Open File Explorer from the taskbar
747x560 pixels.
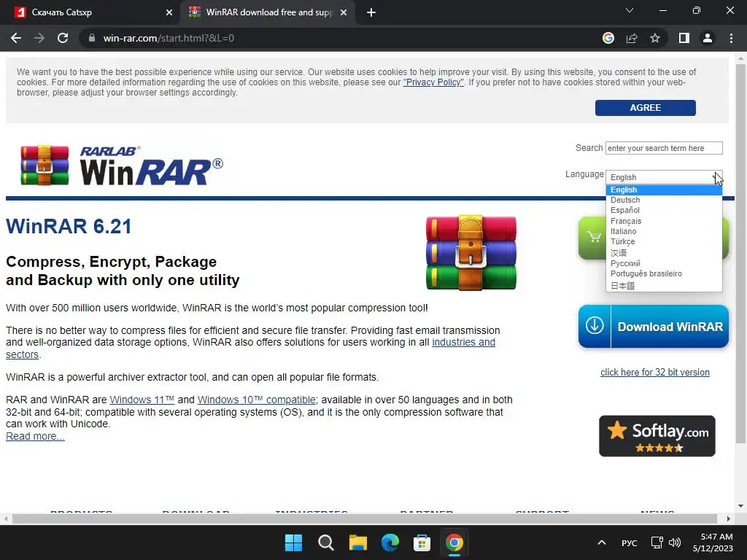point(357,542)
